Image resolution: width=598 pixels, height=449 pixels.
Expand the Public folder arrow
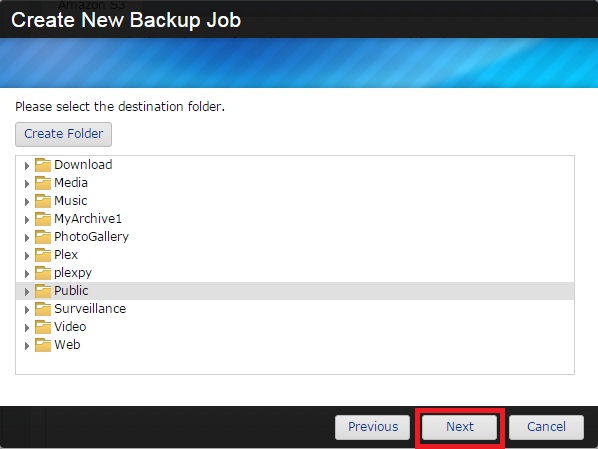point(27,292)
